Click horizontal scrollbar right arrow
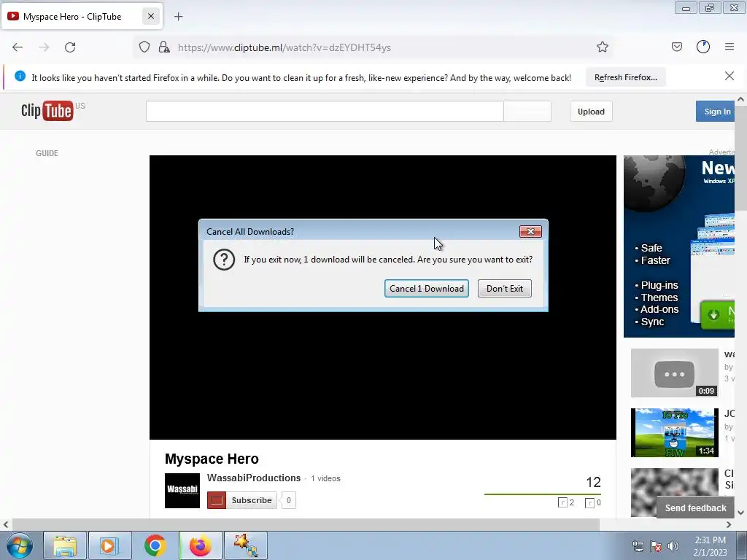Viewport: 747px width, 560px height. (x=729, y=525)
